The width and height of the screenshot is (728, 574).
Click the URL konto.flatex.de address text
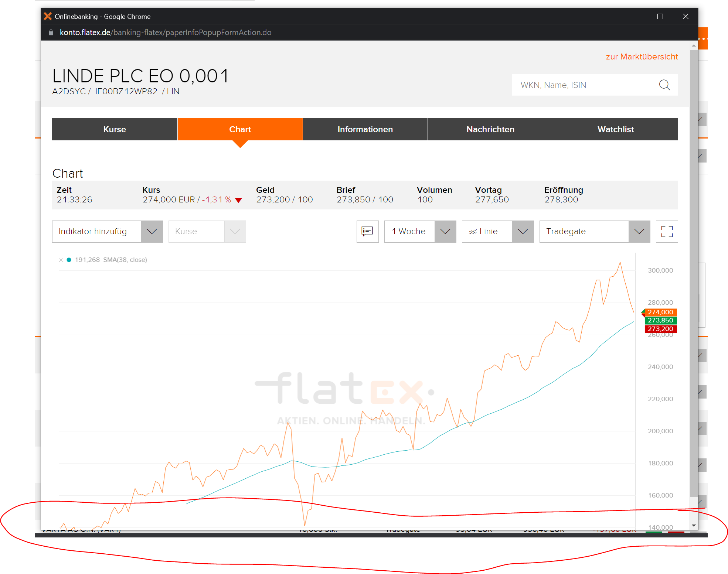click(x=166, y=33)
